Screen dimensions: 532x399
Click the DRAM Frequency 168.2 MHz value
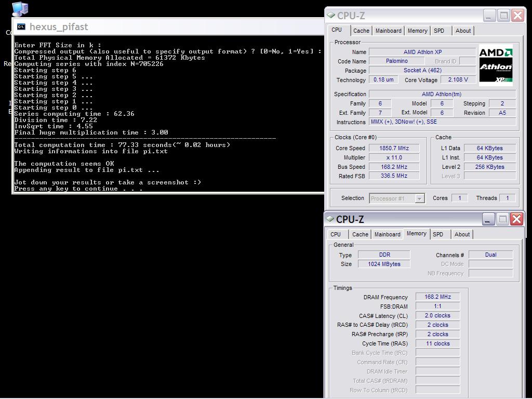(x=437, y=297)
